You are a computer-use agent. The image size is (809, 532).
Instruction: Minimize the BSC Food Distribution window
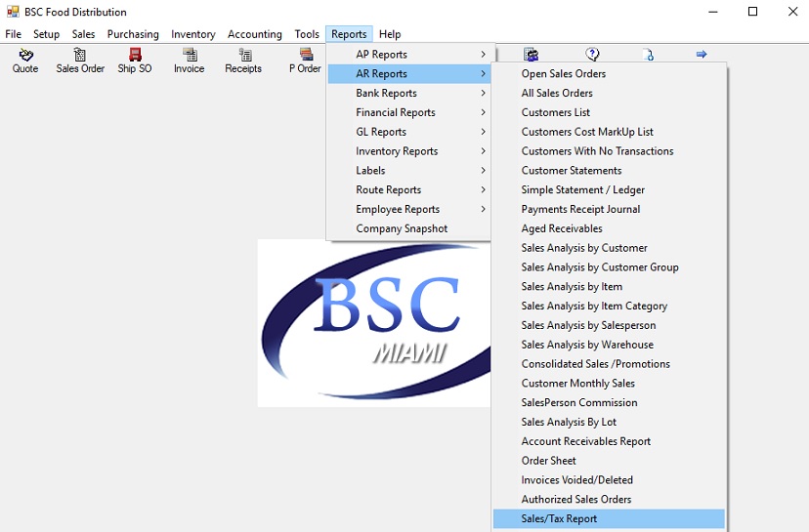coord(713,12)
